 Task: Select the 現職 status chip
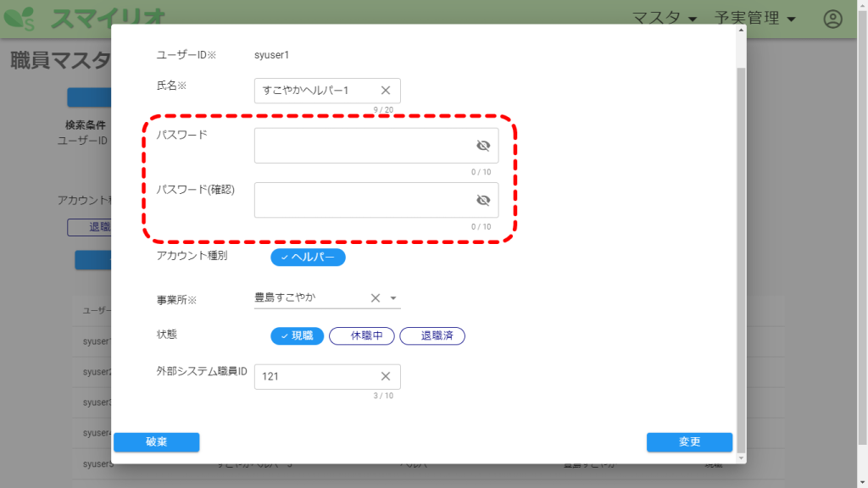297,335
